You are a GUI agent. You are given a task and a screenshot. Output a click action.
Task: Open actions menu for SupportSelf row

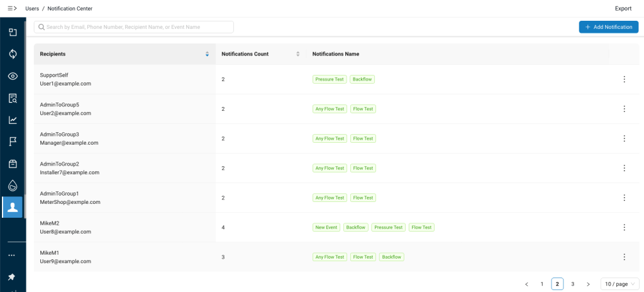click(x=624, y=79)
